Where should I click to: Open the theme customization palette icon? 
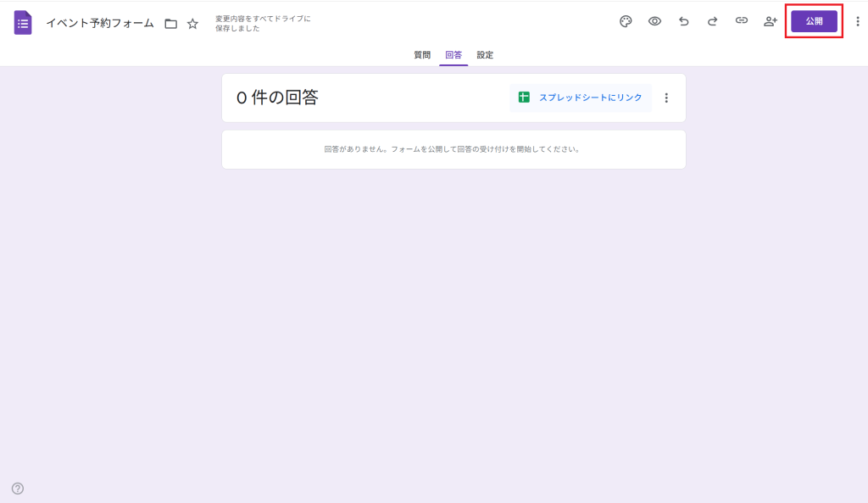[626, 21]
